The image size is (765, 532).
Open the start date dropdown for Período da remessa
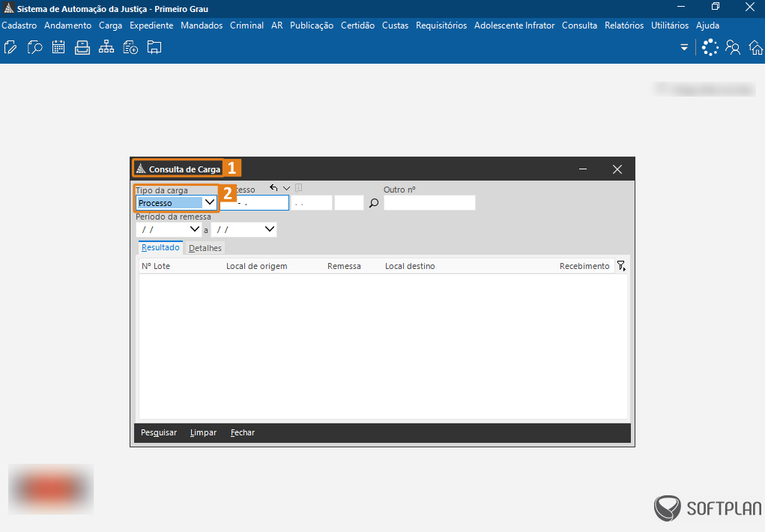point(195,229)
